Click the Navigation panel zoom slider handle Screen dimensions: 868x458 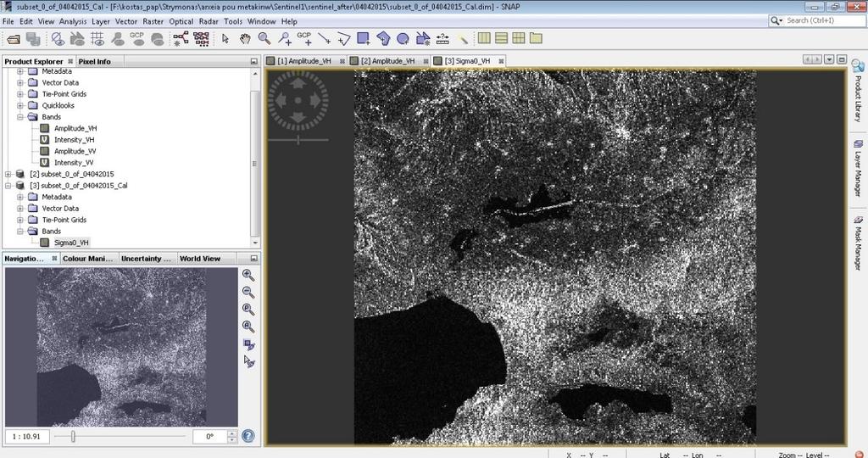coord(73,437)
